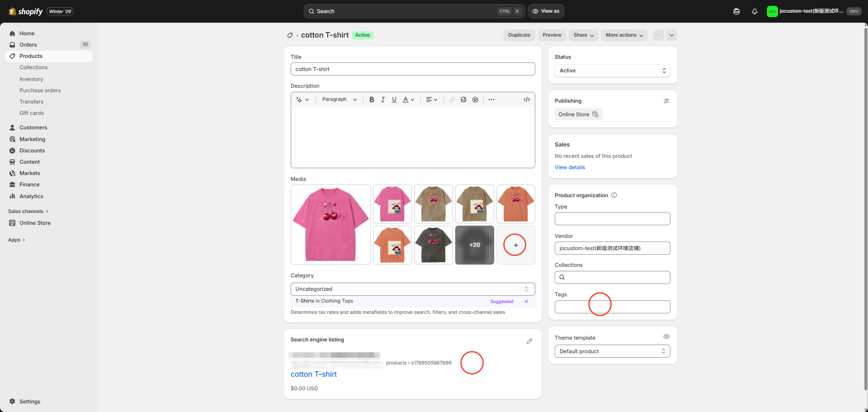Open the Uncategorized category dropdown
This screenshot has height=412, width=868.
[x=412, y=289]
